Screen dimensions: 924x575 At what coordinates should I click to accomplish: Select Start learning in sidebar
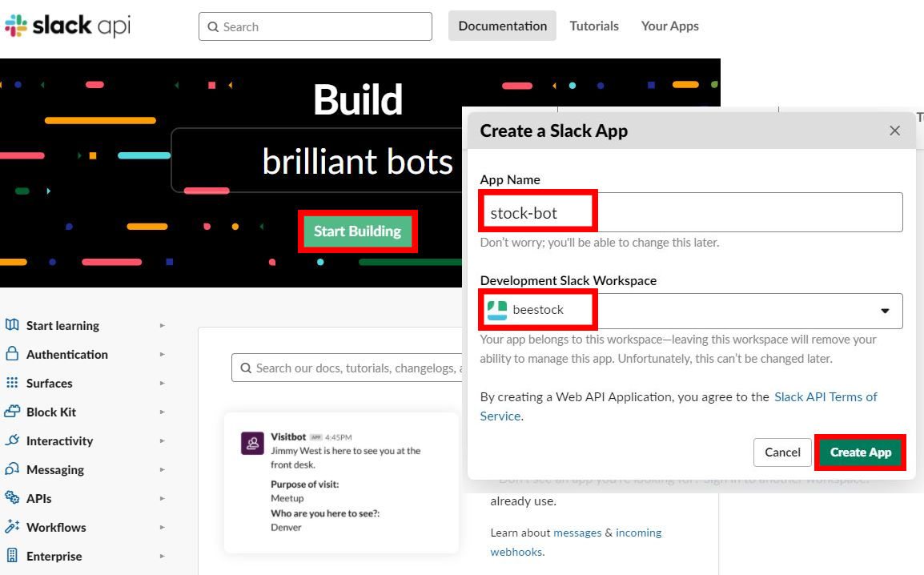coord(63,325)
